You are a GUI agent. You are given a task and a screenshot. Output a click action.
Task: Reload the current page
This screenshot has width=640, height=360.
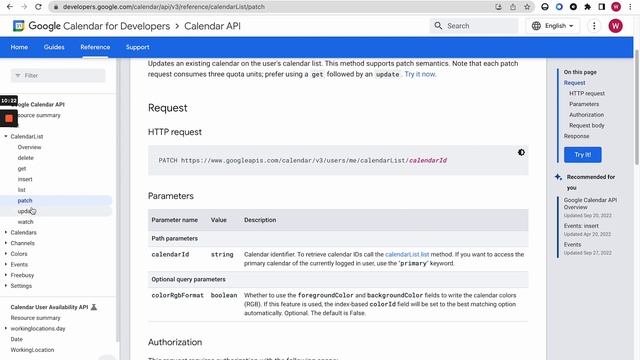pyautogui.click(x=38, y=7)
